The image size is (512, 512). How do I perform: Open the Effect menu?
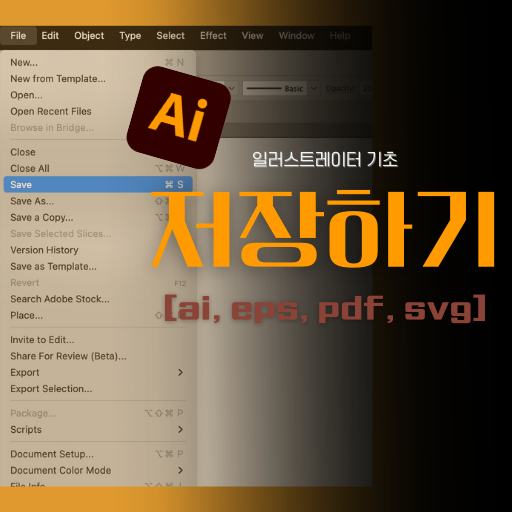coord(213,36)
